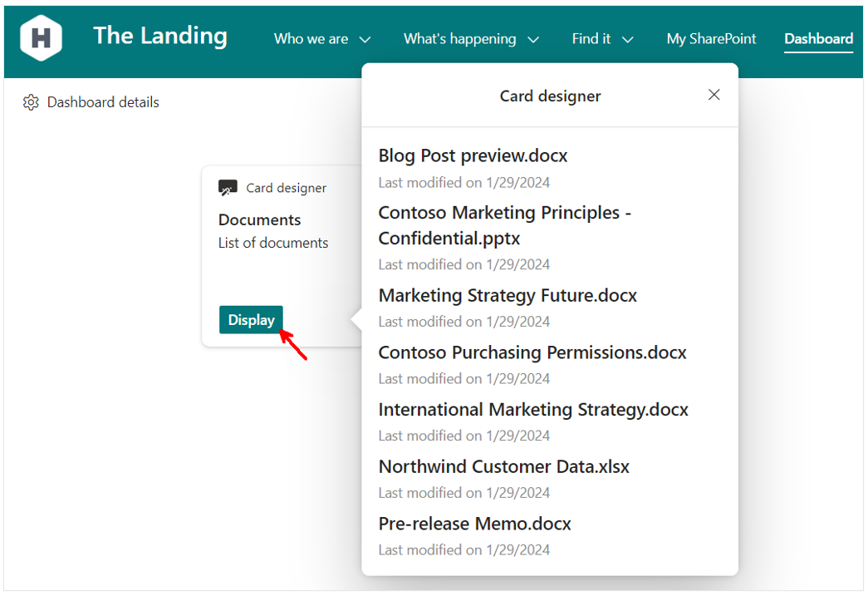
Task: Click the 'Dashboard details' label
Action: (103, 102)
